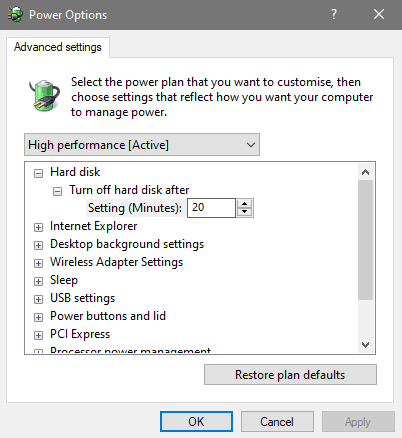Click the green battery plug icon
402x438 pixels.
point(44,95)
